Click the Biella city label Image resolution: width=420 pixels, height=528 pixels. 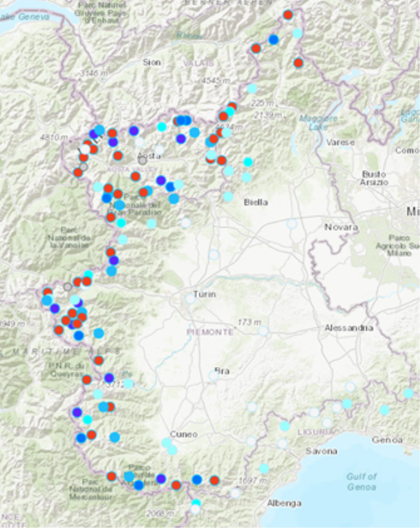tap(255, 202)
